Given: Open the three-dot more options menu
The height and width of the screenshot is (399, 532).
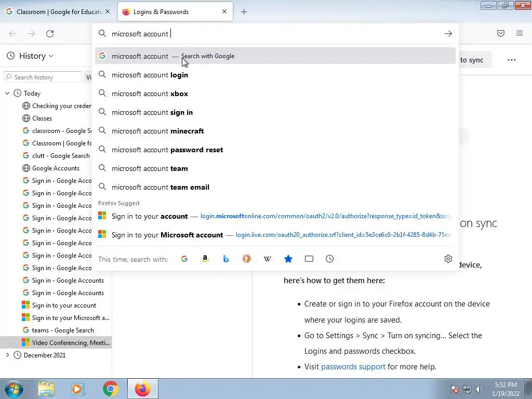Looking at the screenshot, I should 512,60.
